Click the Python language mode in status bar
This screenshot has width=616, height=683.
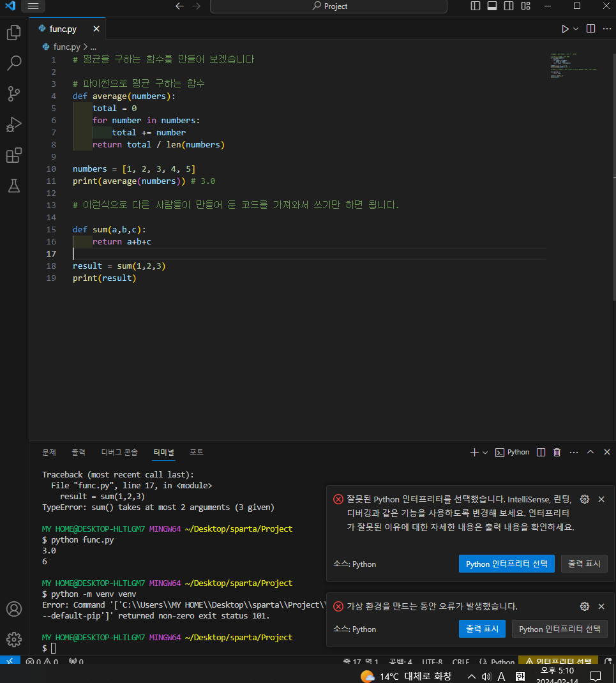pos(502,661)
